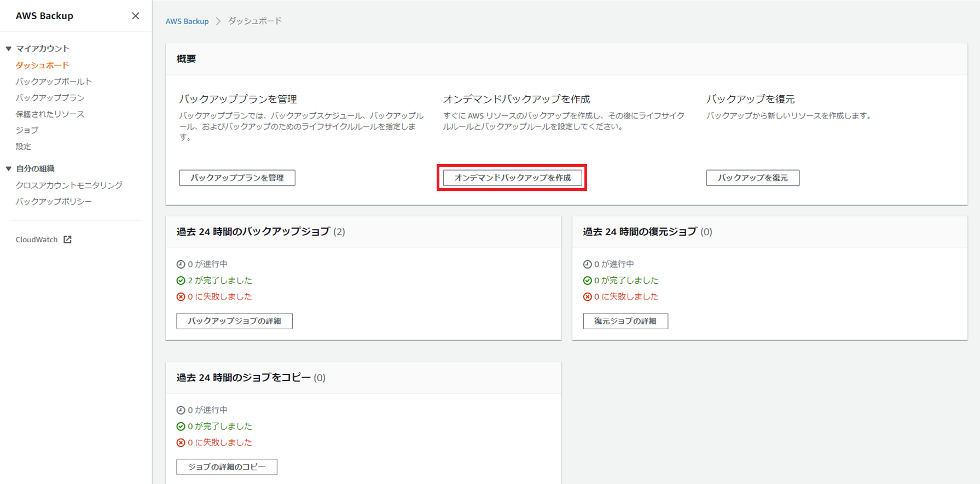Select ジョブ in the sidebar

coord(27,130)
